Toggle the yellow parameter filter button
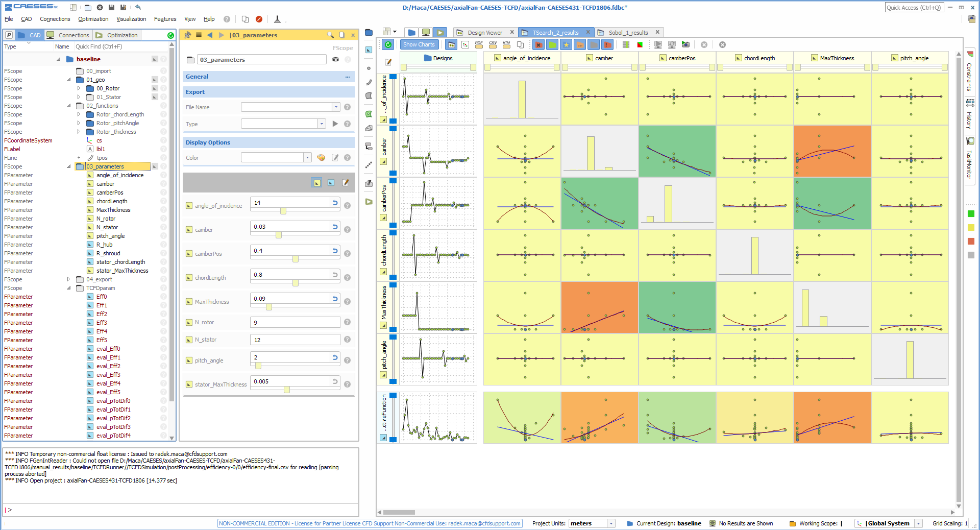The width and height of the screenshot is (980, 530). 317,183
